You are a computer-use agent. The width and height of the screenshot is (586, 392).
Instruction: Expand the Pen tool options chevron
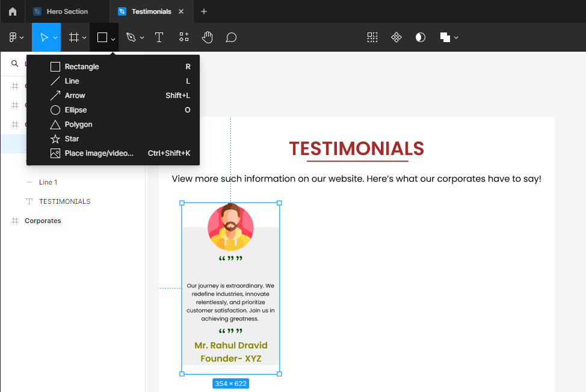point(142,38)
